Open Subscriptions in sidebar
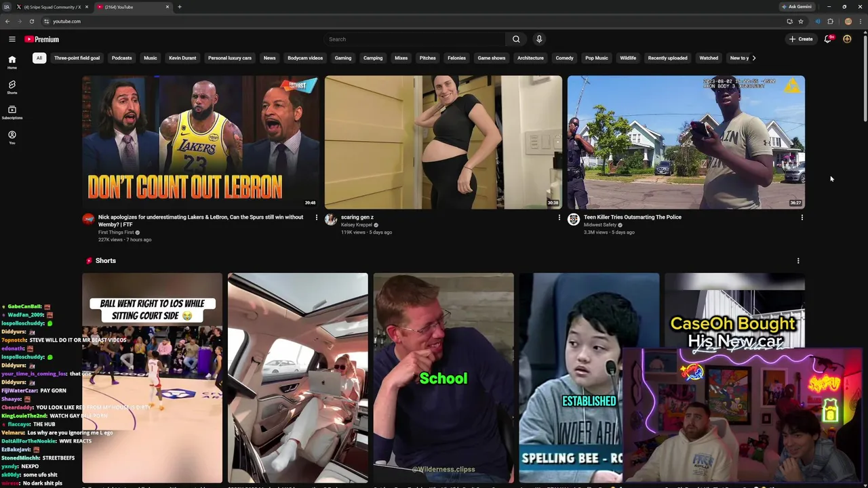Image resolution: width=868 pixels, height=488 pixels. tap(12, 113)
